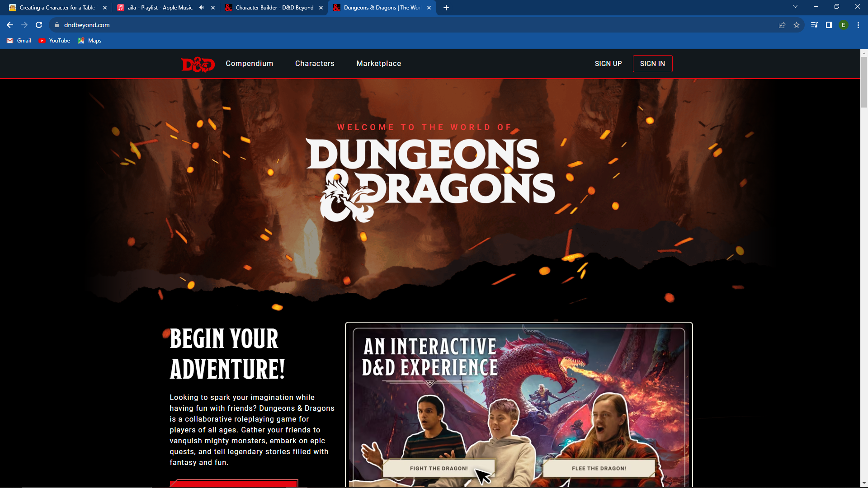Open Gmail from the bookmarks bar
The image size is (868, 488).
(19, 41)
